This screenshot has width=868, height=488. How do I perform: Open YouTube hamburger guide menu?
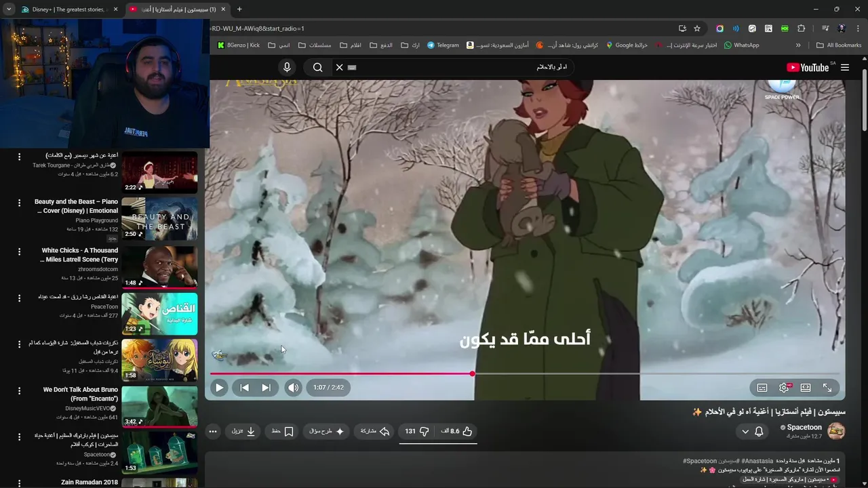coord(845,67)
